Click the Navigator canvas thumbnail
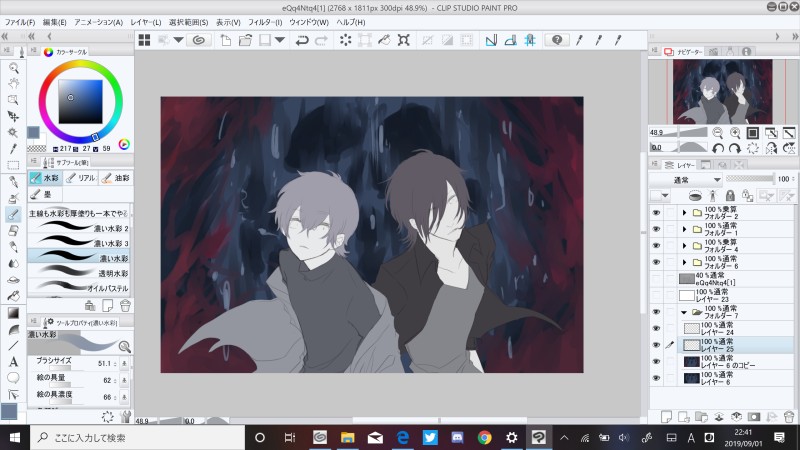Image resolution: width=800 pixels, height=450 pixels. point(722,91)
